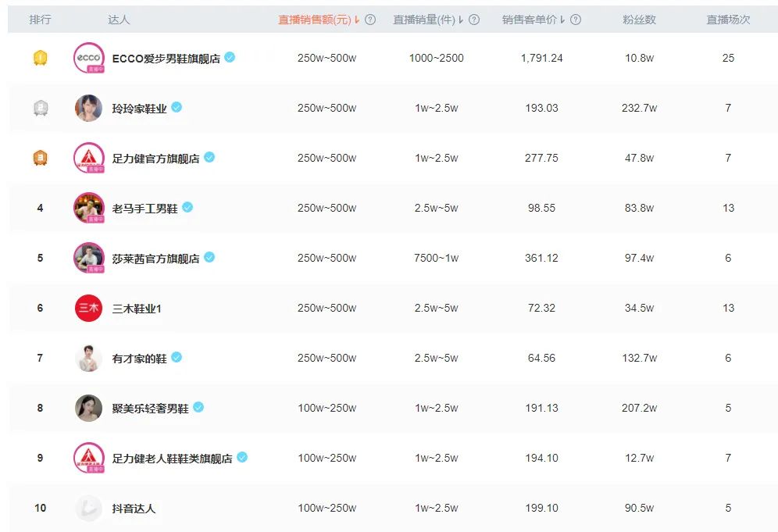Toggle the sort arrow on 直播销量 column
The width and height of the screenshot is (778, 532).
[462, 20]
